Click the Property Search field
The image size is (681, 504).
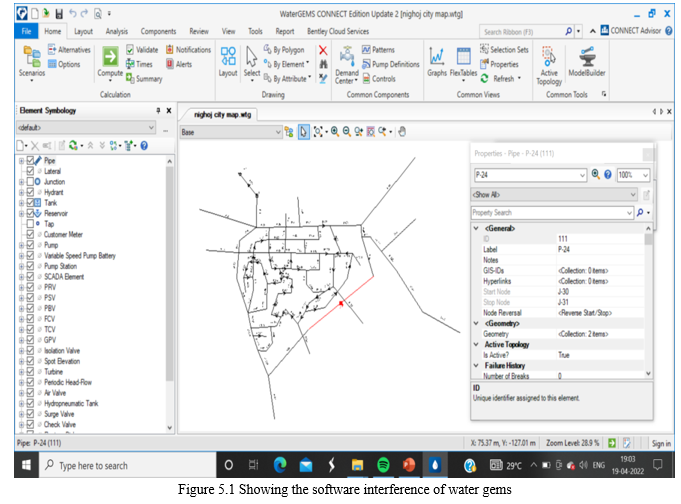(550, 212)
